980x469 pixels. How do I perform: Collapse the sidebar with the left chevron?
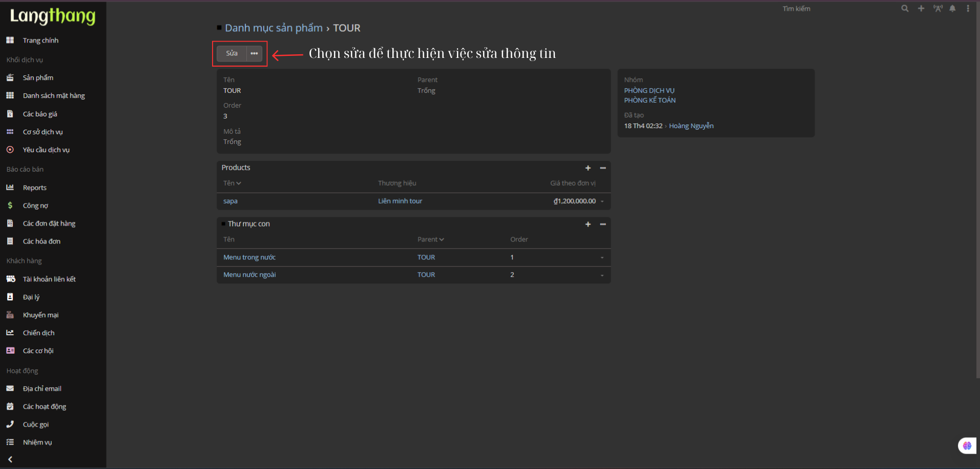10,459
